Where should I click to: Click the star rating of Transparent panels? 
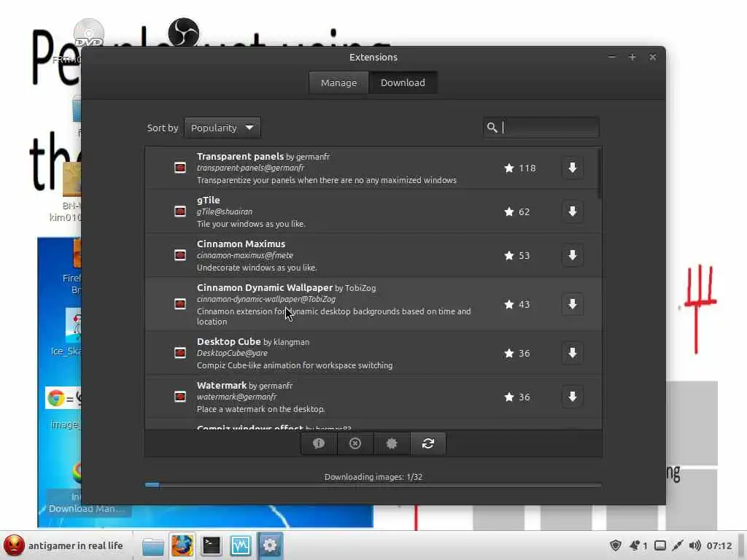(x=519, y=168)
